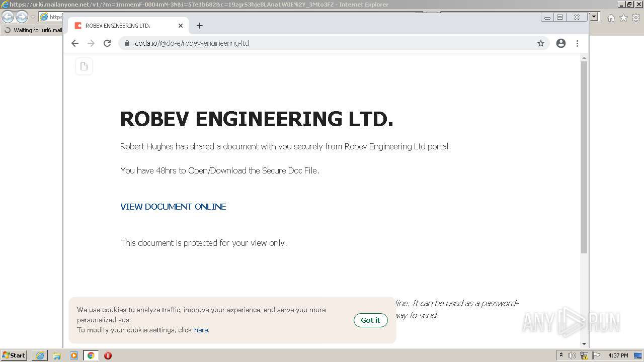Image resolution: width=644 pixels, height=362 pixels.
Task: Select the ROBEV ENGINEERING LTD. tab
Action: 128,26
